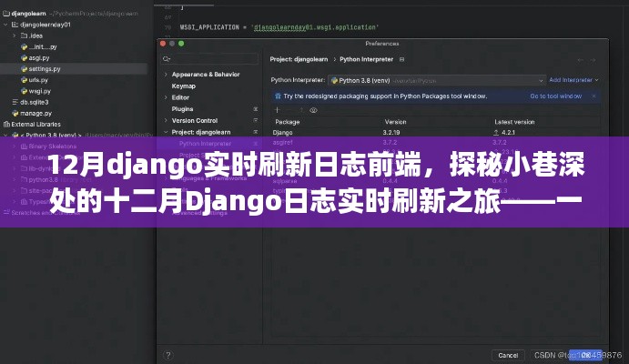Go back using the left arrow in Preferences
The width and height of the screenshot is (629, 364).
581,60
